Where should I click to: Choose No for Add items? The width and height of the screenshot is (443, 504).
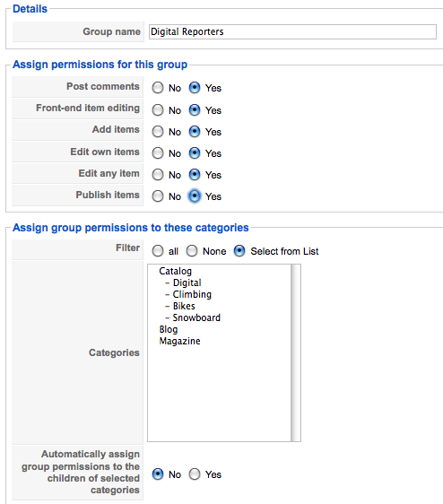pyautogui.click(x=158, y=132)
